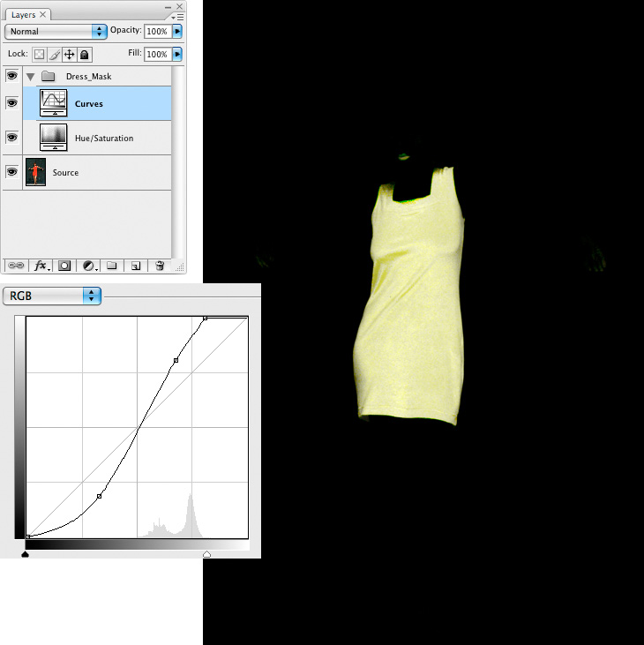Create new fill or adjustment layer
644x645 pixels.
click(x=89, y=265)
